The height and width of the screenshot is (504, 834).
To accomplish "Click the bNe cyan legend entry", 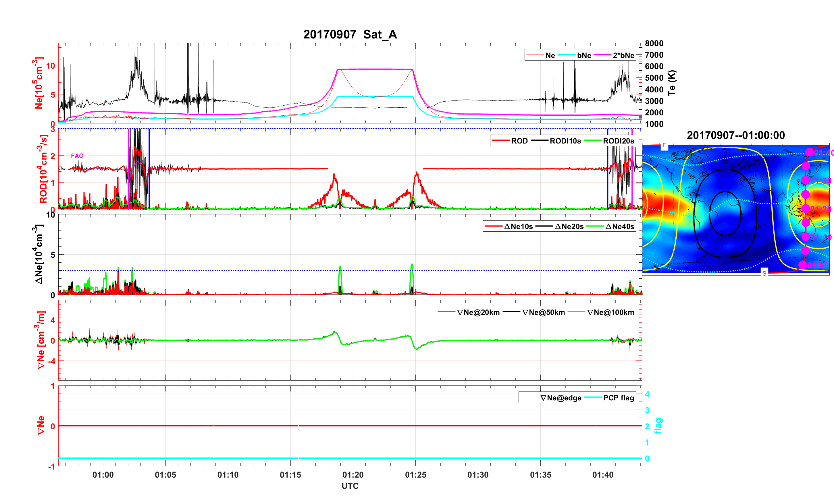I will [x=584, y=55].
